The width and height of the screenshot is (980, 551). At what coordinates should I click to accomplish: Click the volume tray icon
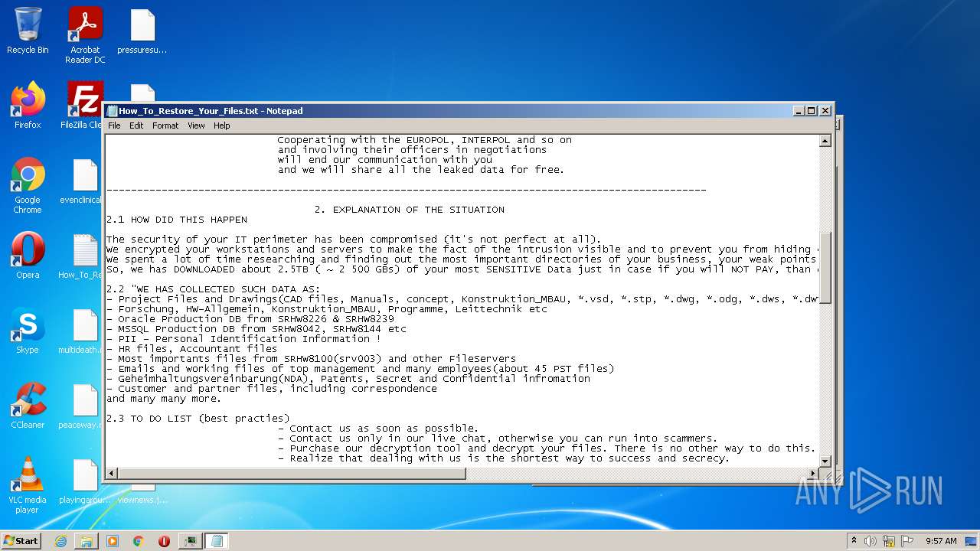point(871,541)
